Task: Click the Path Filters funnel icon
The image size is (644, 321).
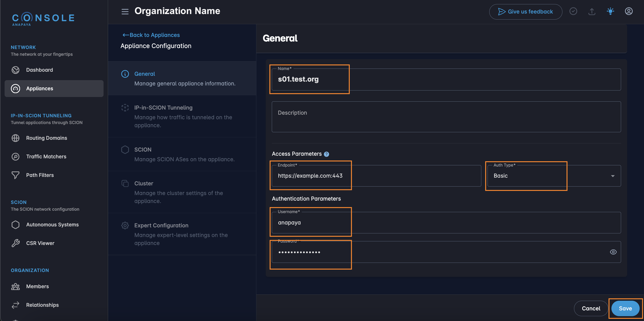Action: tap(15, 175)
